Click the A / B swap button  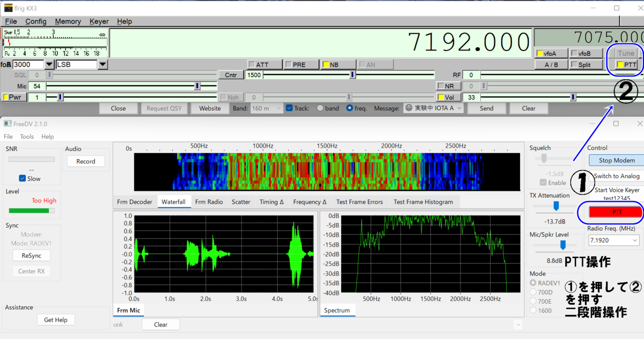pos(551,64)
